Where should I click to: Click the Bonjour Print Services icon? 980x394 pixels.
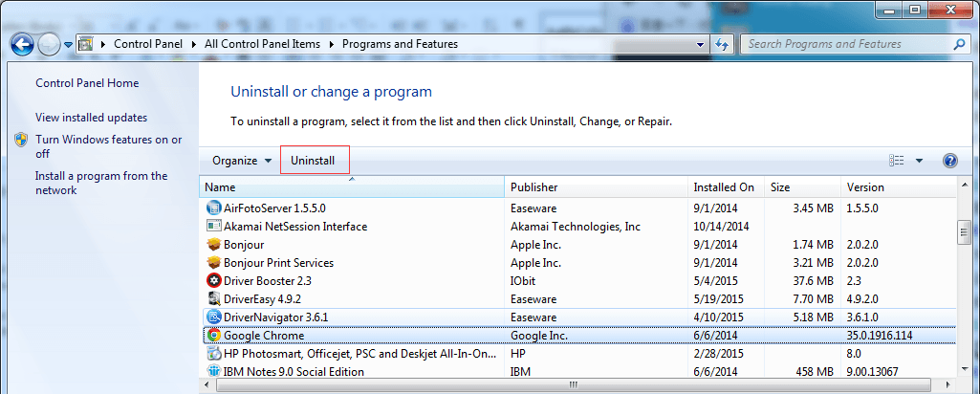click(x=214, y=263)
